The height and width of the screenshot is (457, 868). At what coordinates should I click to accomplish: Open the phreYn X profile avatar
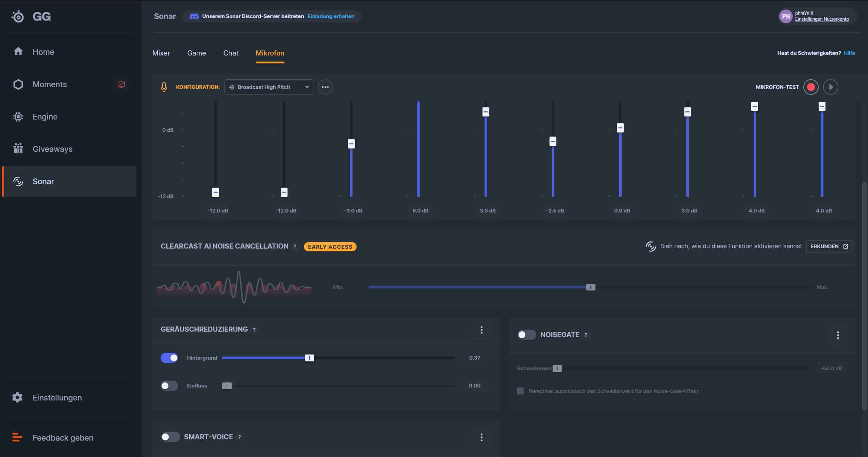(x=786, y=16)
